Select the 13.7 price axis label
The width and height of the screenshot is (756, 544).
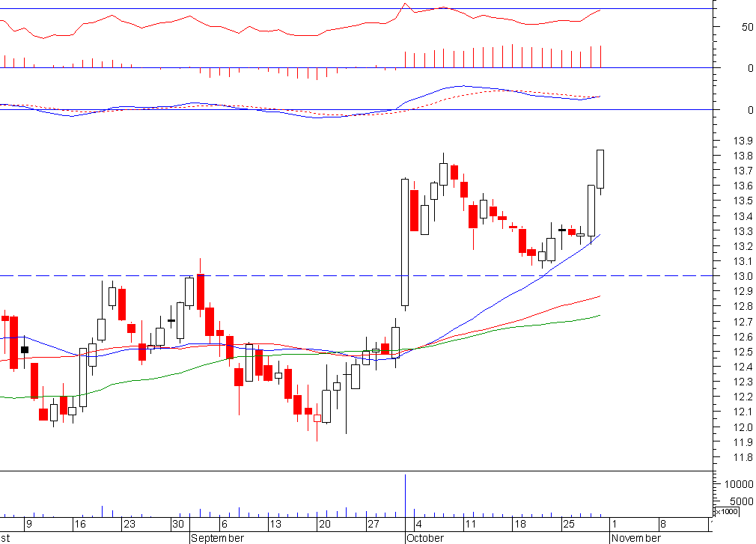[743, 171]
